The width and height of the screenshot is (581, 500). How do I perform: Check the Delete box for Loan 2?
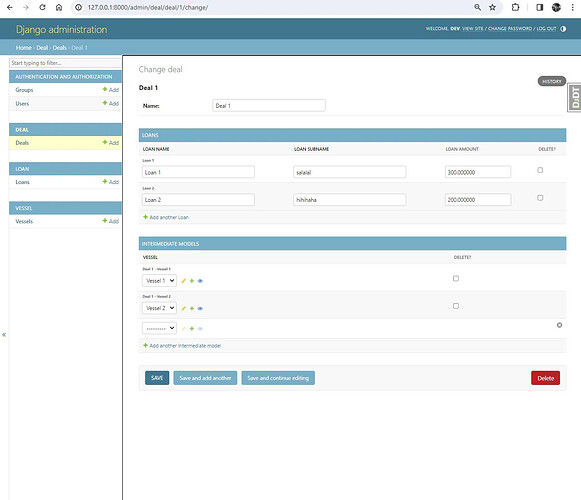click(x=540, y=198)
